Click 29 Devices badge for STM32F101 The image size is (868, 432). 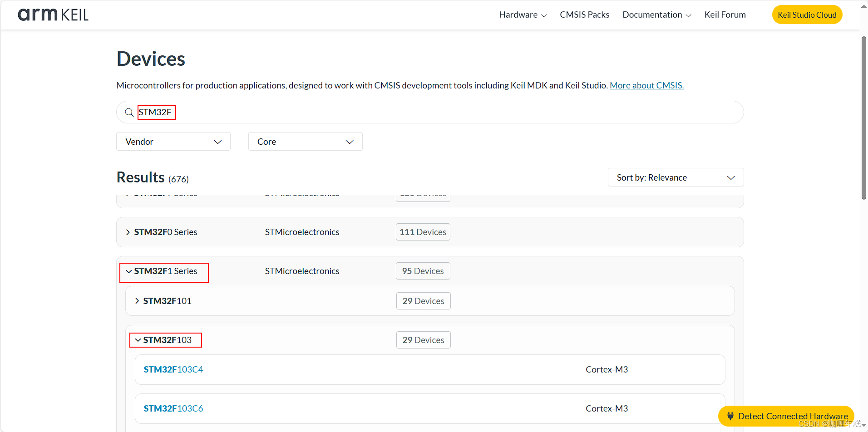423,301
